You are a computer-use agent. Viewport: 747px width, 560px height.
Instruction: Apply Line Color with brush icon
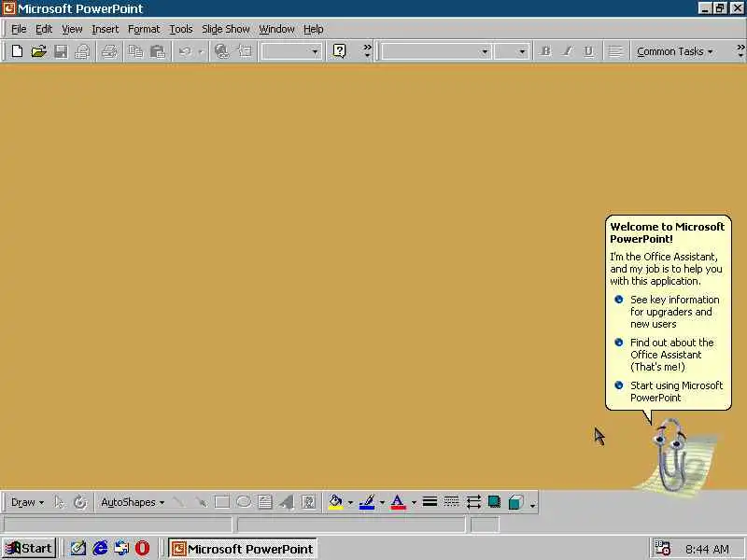coord(367,502)
